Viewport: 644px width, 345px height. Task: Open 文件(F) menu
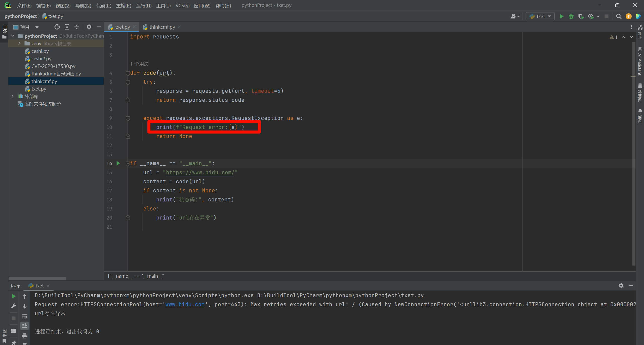(24, 6)
